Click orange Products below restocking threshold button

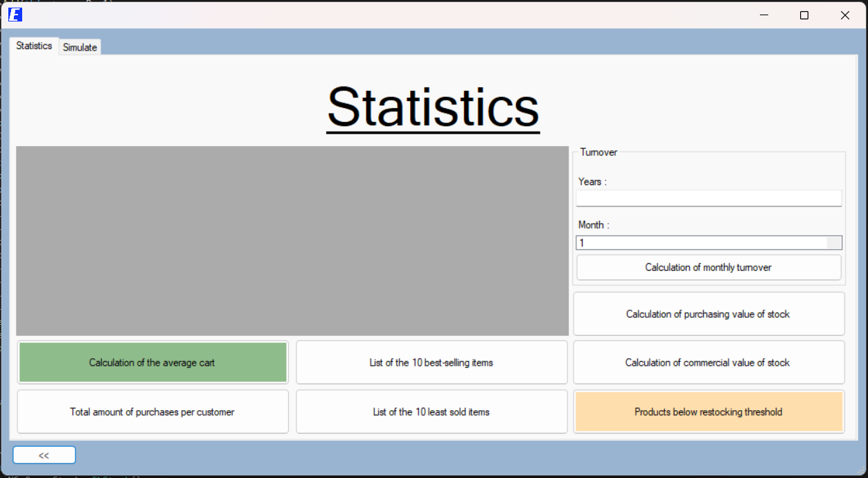(708, 411)
